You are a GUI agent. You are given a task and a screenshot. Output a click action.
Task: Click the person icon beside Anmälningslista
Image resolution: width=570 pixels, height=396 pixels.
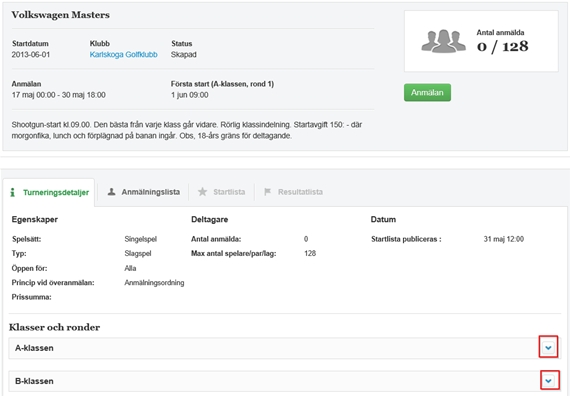point(111,192)
